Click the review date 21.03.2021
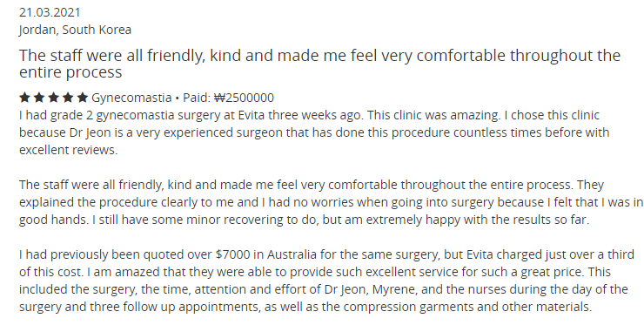This screenshot has width=644, height=332. 50,12
